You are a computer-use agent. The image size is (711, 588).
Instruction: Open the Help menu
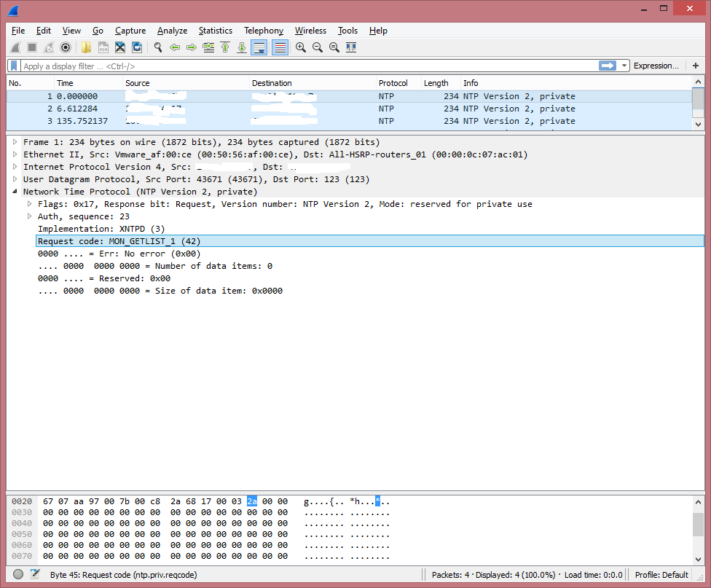(x=378, y=31)
